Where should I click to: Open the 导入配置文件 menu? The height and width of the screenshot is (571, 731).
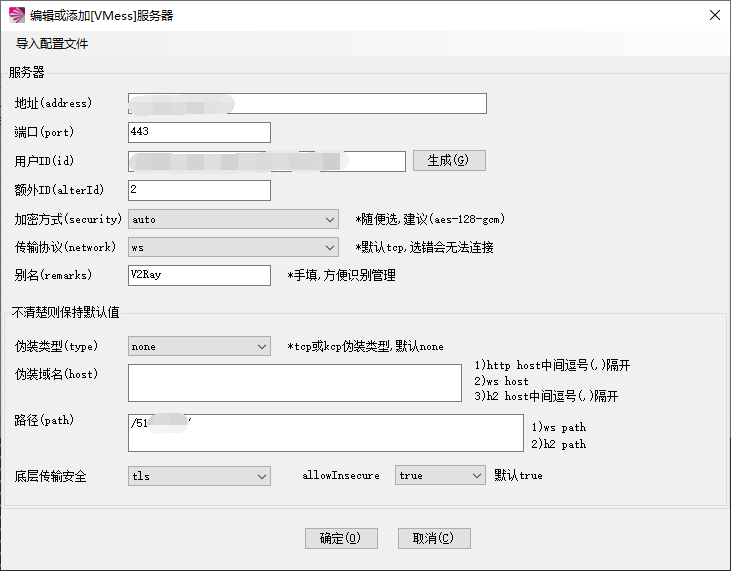[52, 44]
